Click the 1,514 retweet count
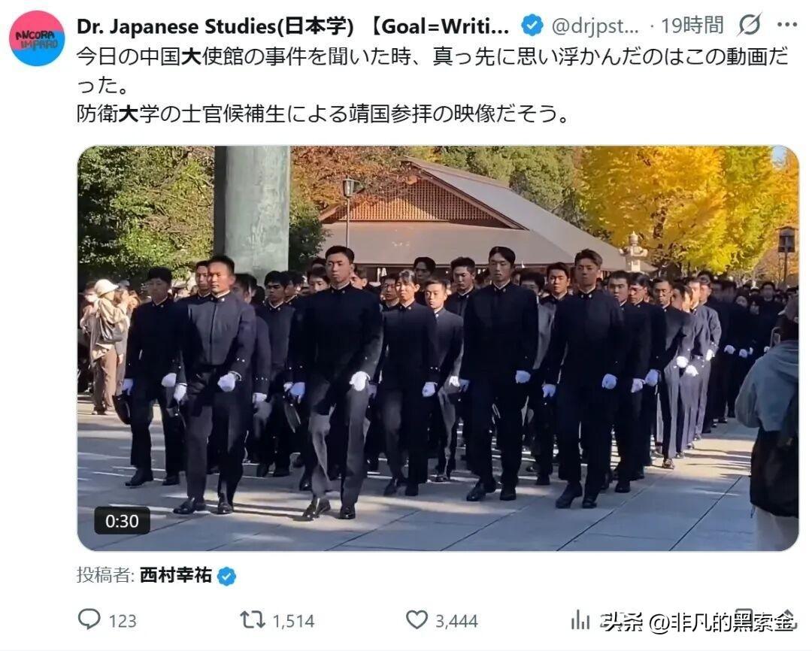 pos(293,620)
